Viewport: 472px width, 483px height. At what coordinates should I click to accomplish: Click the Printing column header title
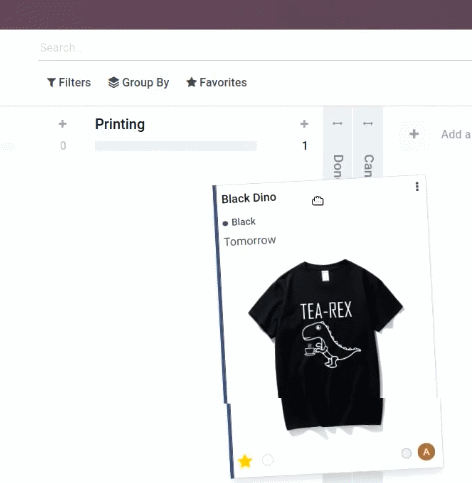point(120,124)
